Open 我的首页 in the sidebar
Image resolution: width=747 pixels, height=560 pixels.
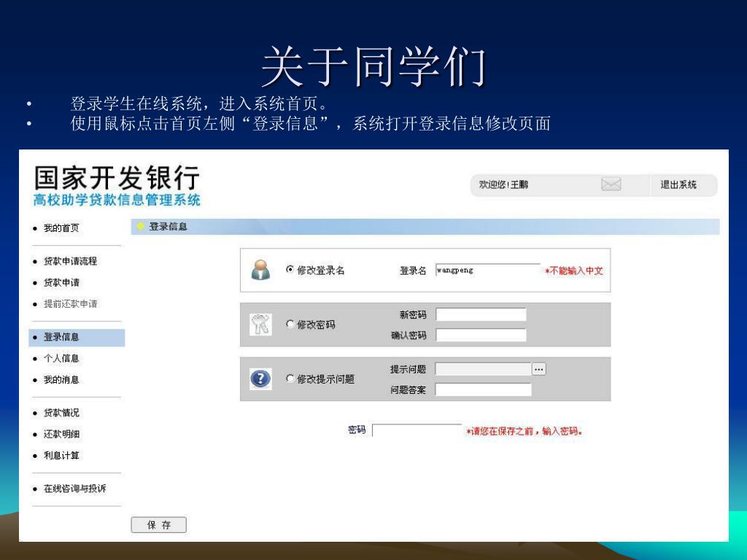61,228
